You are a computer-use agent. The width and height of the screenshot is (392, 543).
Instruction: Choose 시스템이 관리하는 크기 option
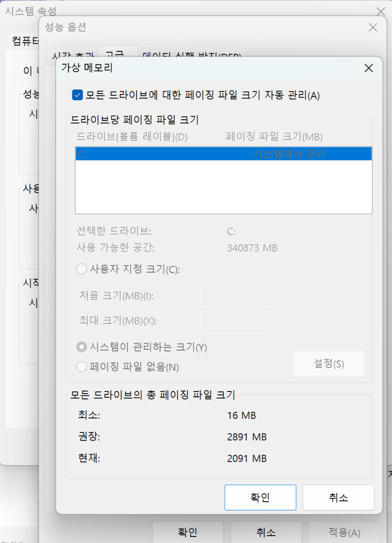click(x=81, y=347)
